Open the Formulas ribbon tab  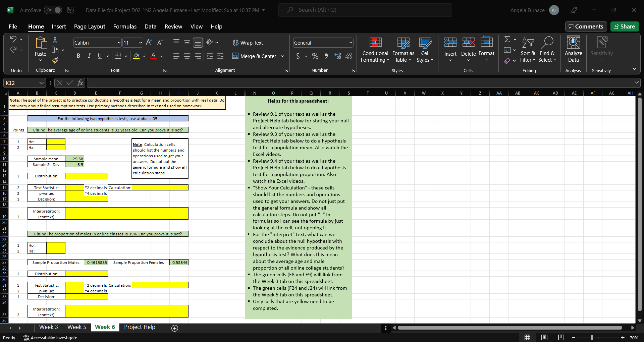(x=125, y=26)
